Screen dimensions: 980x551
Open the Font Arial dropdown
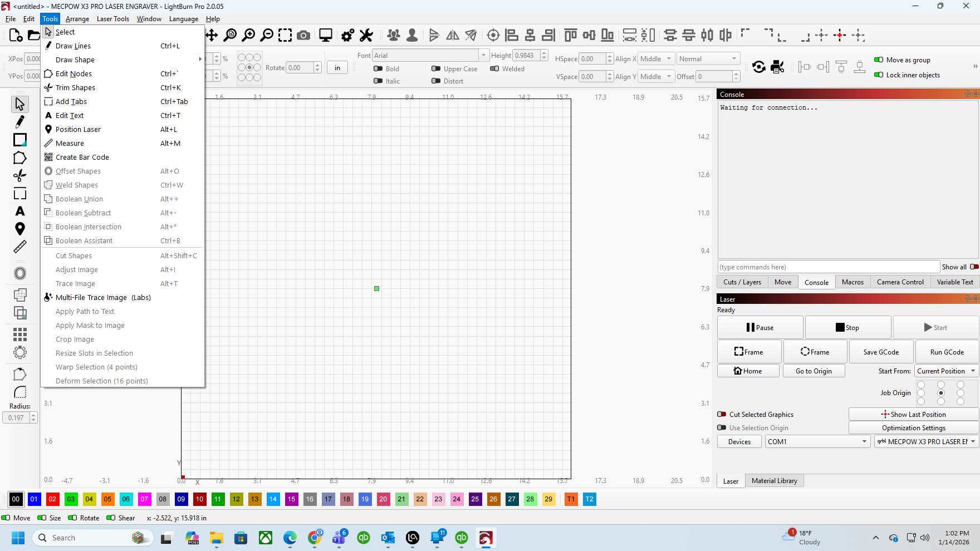430,56
